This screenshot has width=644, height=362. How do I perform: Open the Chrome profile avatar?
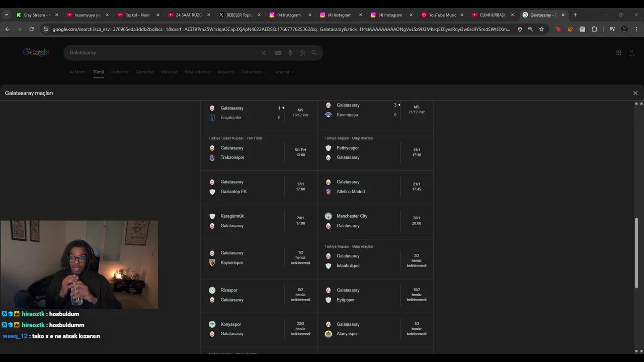tap(624, 29)
